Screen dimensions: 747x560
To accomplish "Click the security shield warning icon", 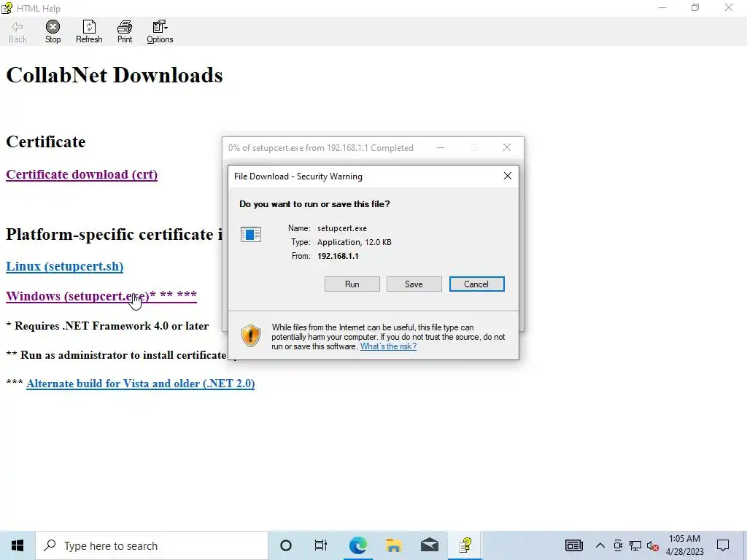I will (251, 335).
